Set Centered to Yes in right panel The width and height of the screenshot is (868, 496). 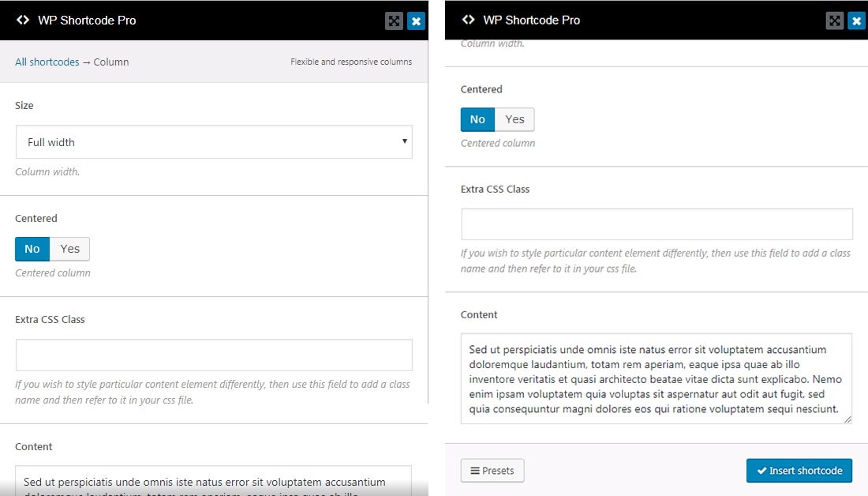pyautogui.click(x=514, y=119)
